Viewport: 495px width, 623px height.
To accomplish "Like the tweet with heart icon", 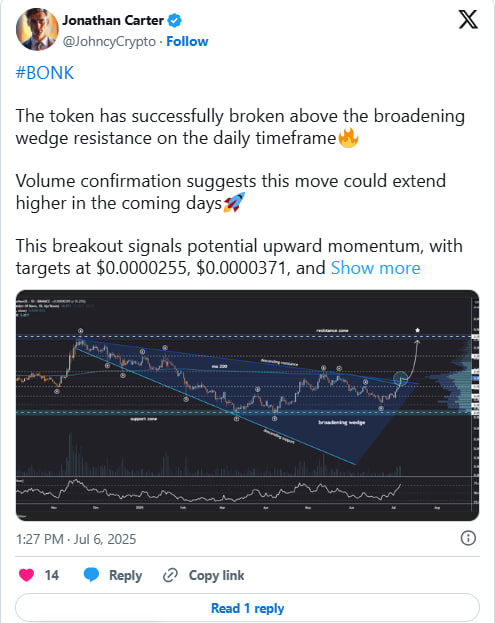I will pos(27,575).
